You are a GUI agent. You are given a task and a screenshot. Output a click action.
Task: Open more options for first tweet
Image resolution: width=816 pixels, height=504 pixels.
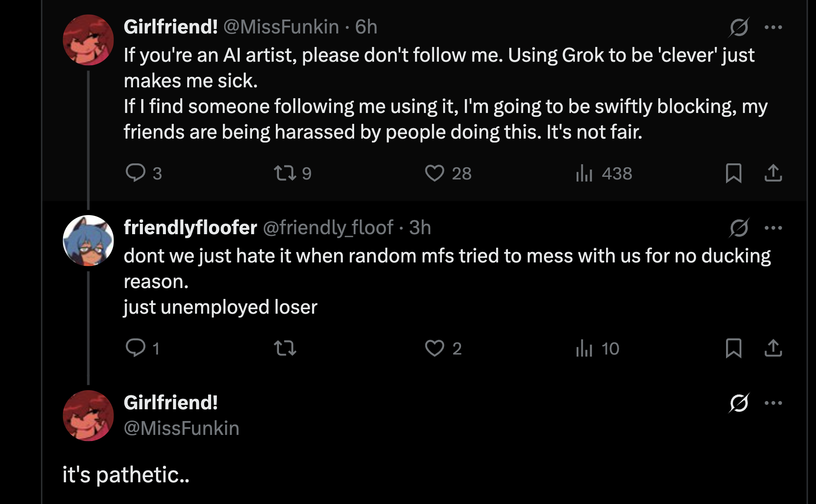(773, 27)
